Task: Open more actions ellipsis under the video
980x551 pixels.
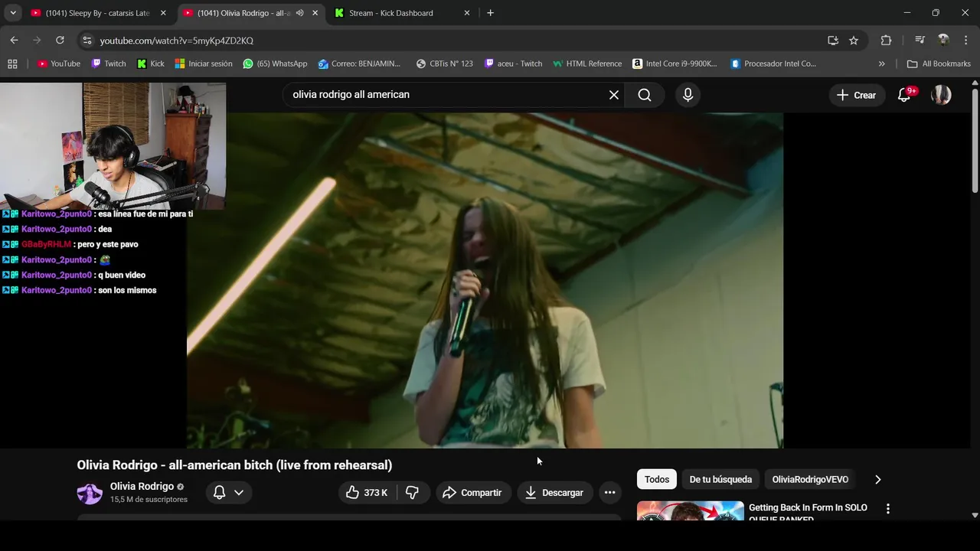Action: 609,493
